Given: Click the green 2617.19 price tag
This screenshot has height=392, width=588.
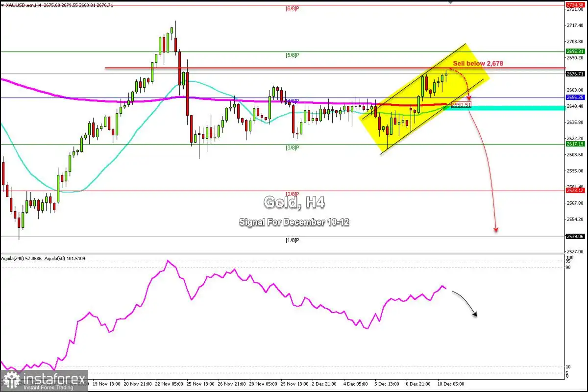Looking at the screenshot, I should tap(574, 144).
